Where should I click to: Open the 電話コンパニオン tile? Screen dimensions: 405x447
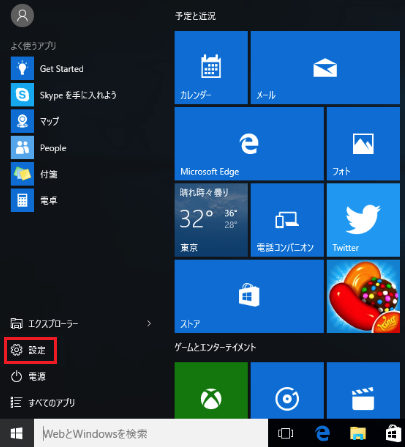point(287,220)
